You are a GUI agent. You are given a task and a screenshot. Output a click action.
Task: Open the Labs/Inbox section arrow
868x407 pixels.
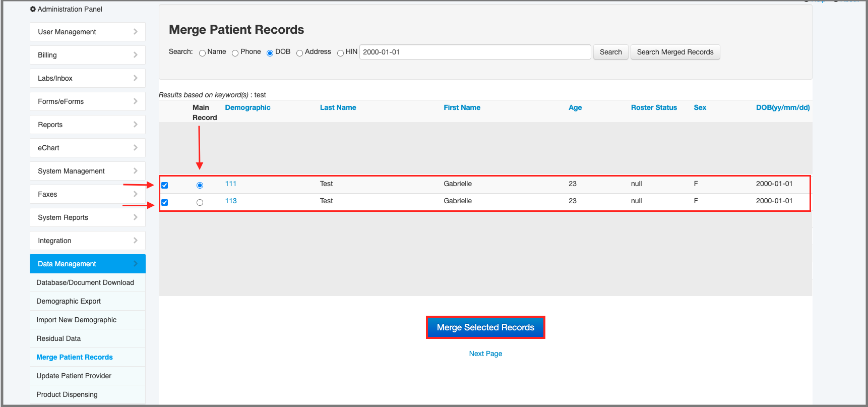[135, 78]
